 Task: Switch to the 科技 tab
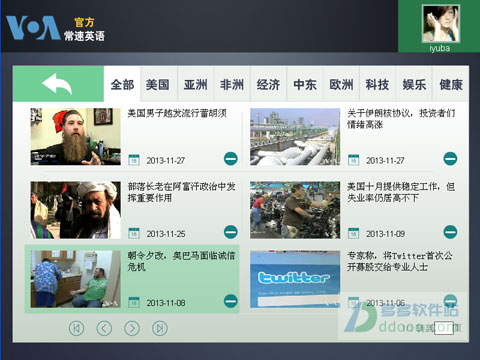pyautogui.click(x=377, y=84)
